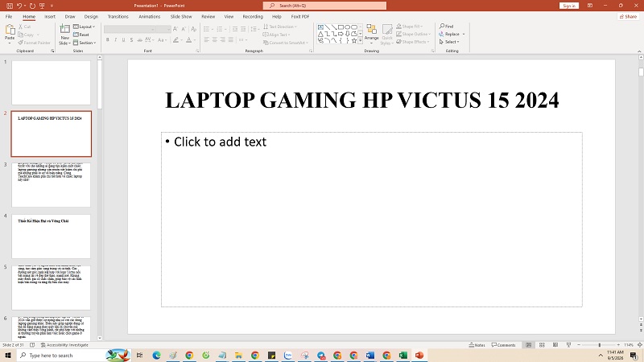Switch to the Design tab
This screenshot has height=362, width=644.
[x=91, y=16]
